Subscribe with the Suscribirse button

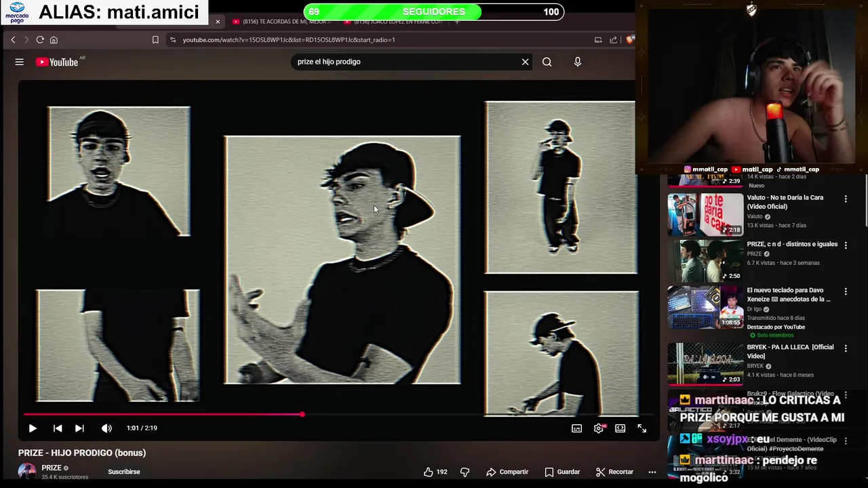click(124, 472)
